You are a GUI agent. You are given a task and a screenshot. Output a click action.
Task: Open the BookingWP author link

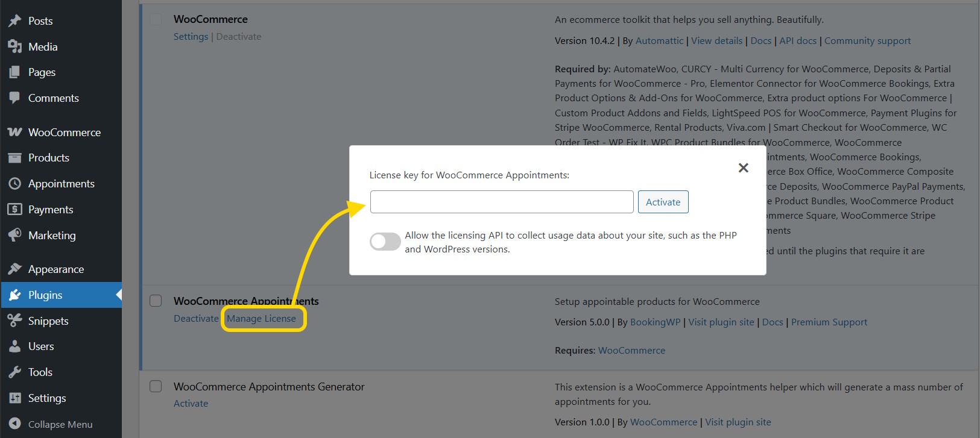[655, 322]
